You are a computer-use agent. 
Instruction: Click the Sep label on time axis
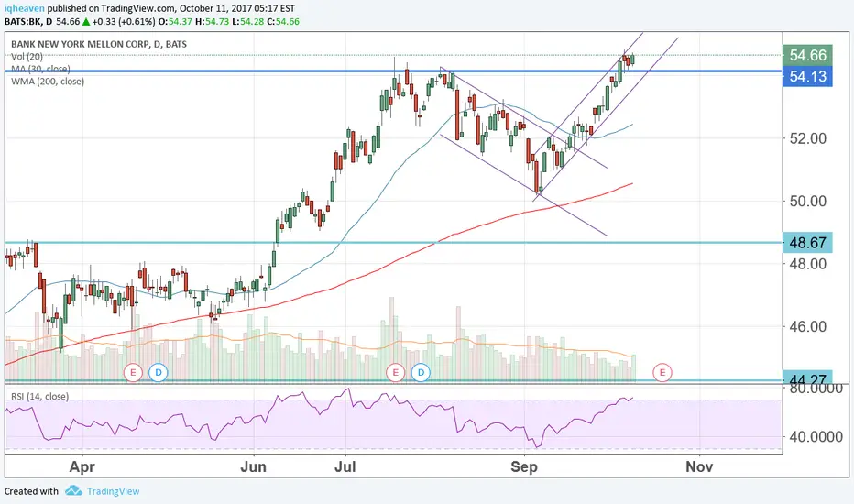point(524,467)
